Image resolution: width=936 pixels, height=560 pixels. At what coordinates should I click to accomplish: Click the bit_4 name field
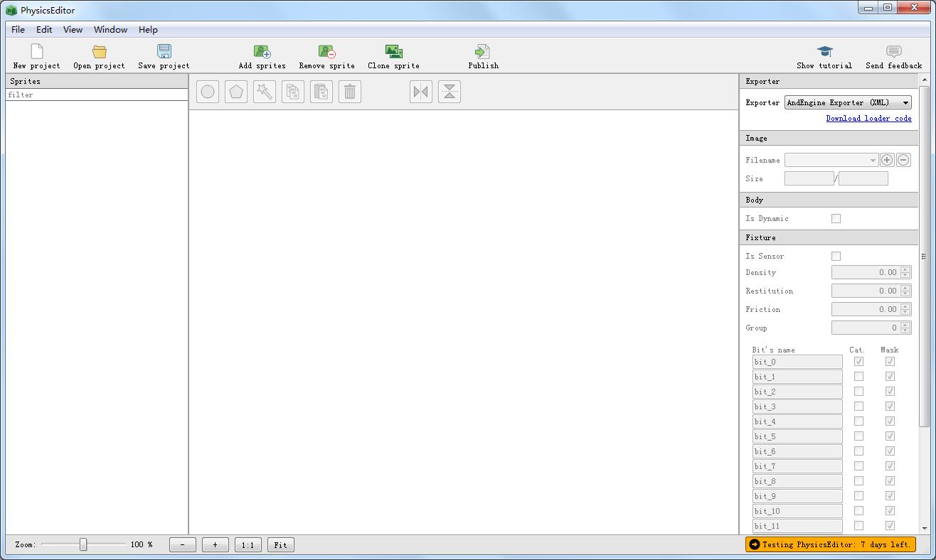pos(797,421)
